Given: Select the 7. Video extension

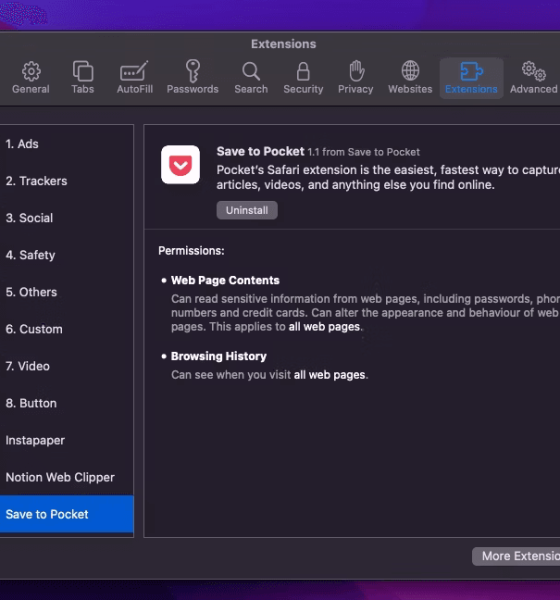Looking at the screenshot, I should pos(67,366).
